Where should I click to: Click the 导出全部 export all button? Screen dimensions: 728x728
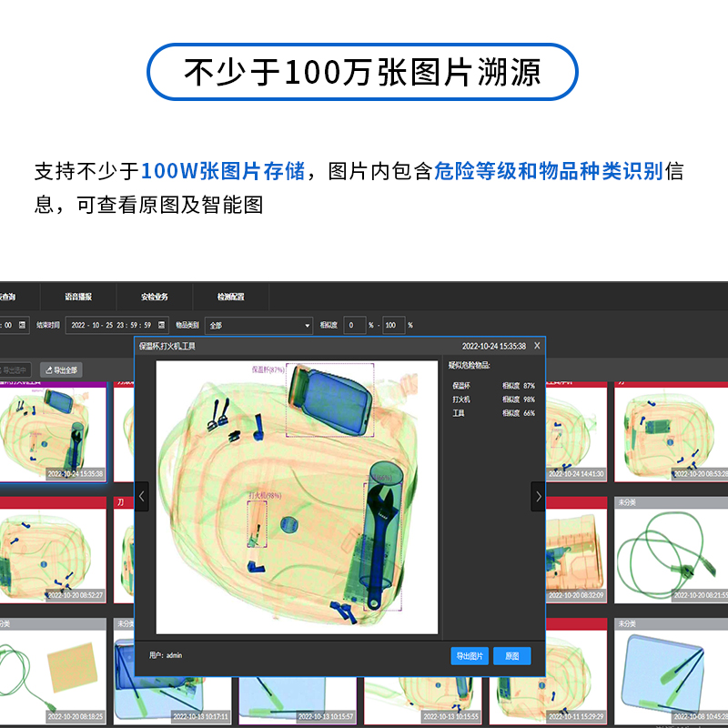(61, 370)
